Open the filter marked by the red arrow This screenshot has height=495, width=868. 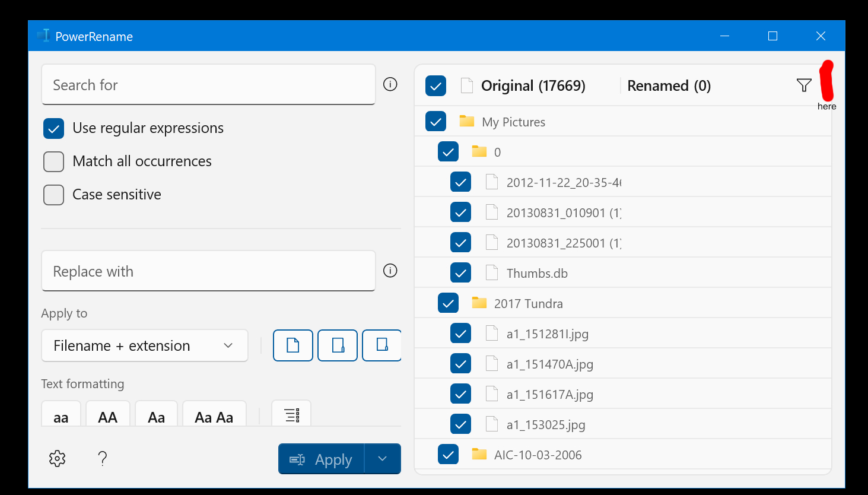[803, 85]
